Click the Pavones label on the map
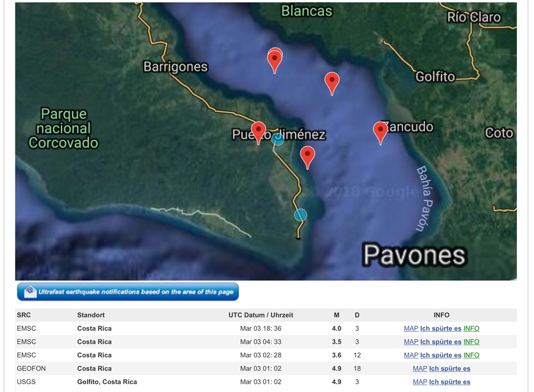Screen dimensions: 534x392 [x=414, y=255]
